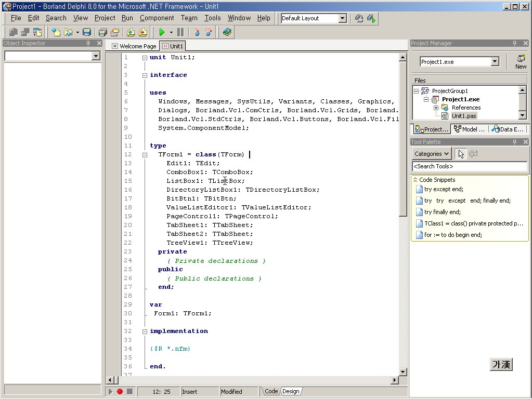The height and width of the screenshot is (399, 532).
Task: Collapse the TForm1 class code fold marker
Action: (x=145, y=155)
